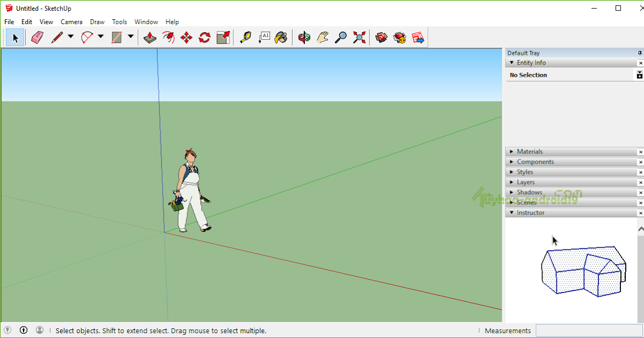Choose the Line pencil tool
The width and height of the screenshot is (644, 338).
pyautogui.click(x=57, y=38)
